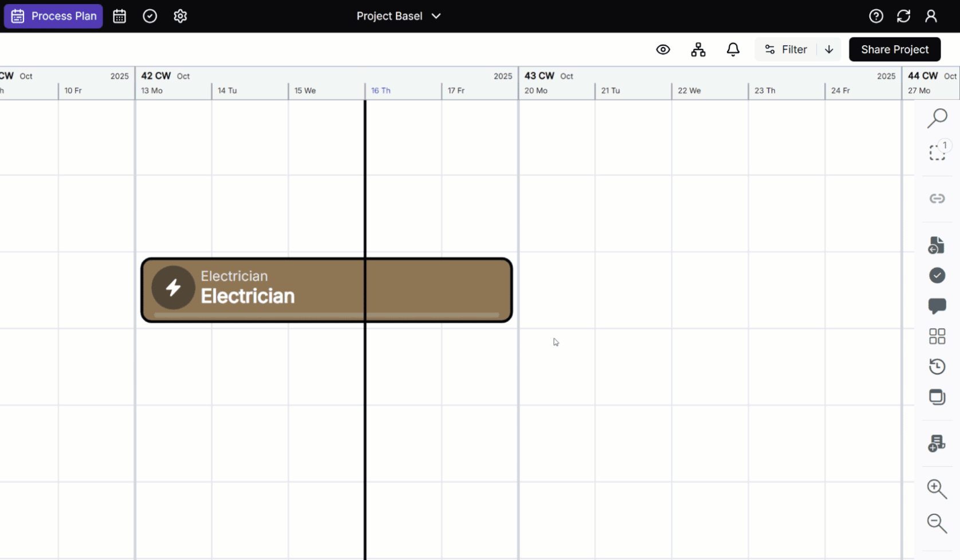Switch to the Process Plan view
The height and width of the screenshot is (560, 960).
tap(53, 16)
